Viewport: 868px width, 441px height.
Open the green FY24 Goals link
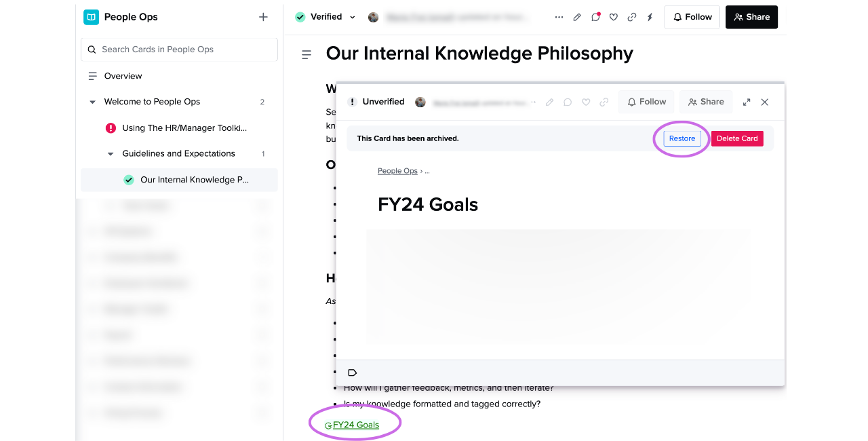point(355,425)
